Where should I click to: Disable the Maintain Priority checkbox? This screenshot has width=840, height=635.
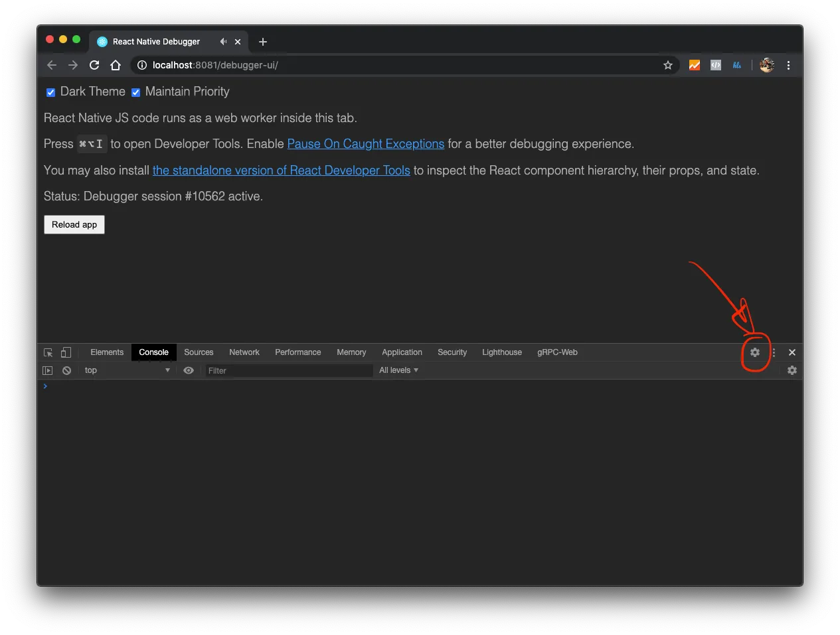coord(135,92)
